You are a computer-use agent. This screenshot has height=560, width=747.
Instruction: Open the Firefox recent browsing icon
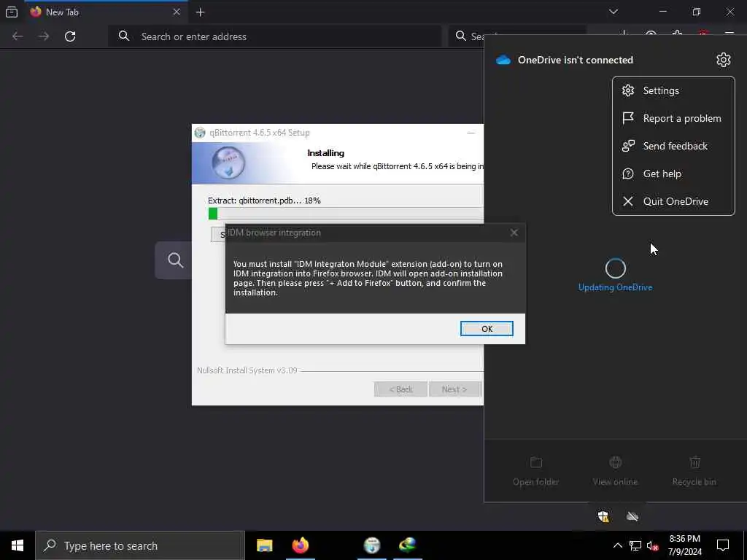tap(12, 12)
